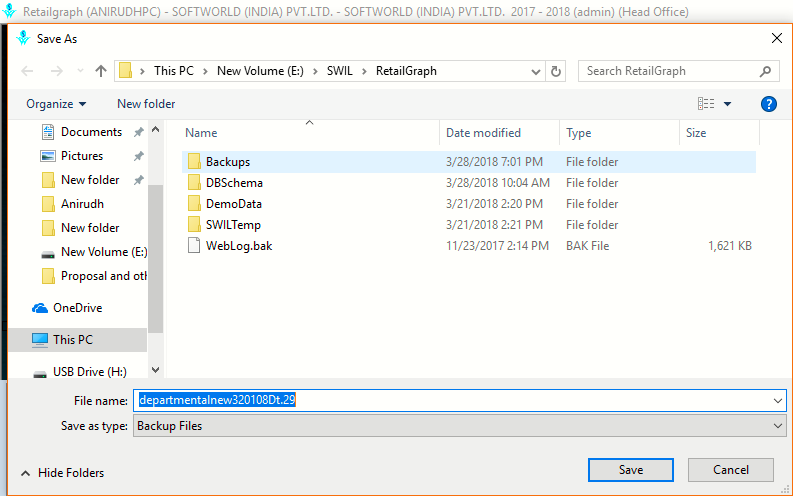Go up one folder level

[x=101, y=71]
